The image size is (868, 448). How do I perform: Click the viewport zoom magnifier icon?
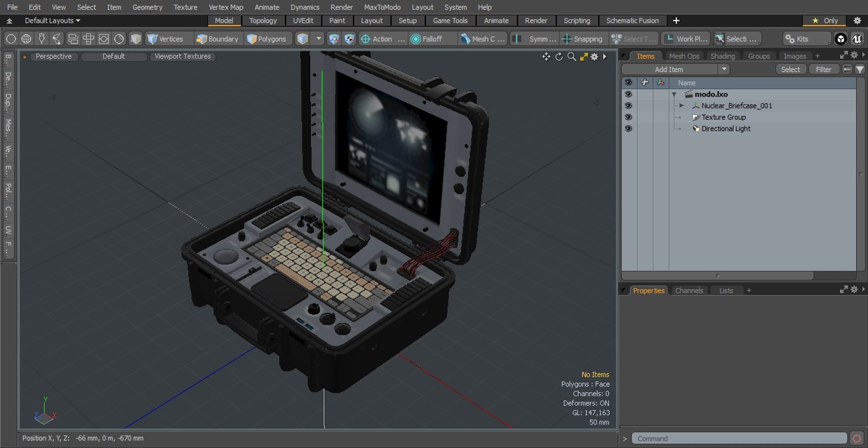pos(571,57)
